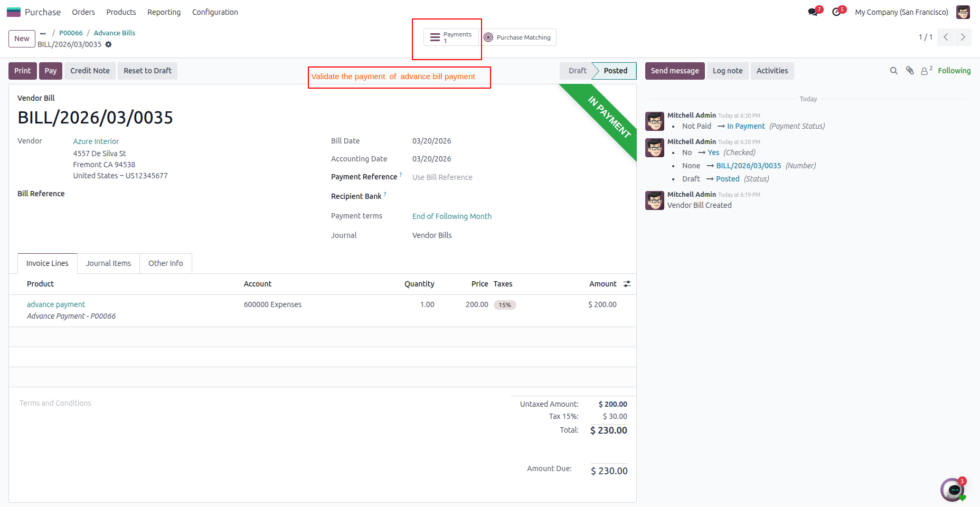Open Mitchell Admin user avatar menu
Viewport: 980px width, 507px height.
(x=963, y=12)
